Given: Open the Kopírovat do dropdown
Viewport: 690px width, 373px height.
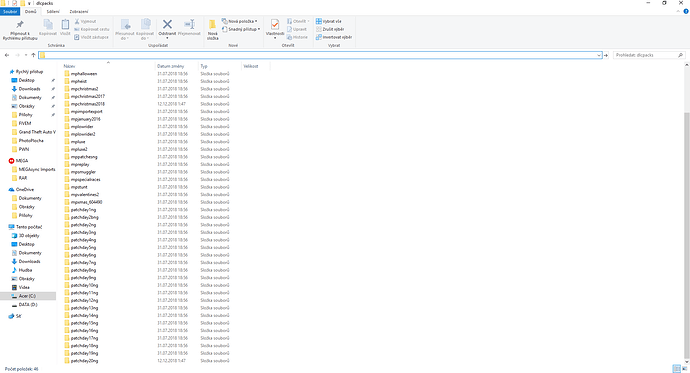Looking at the screenshot, I should (145, 35).
